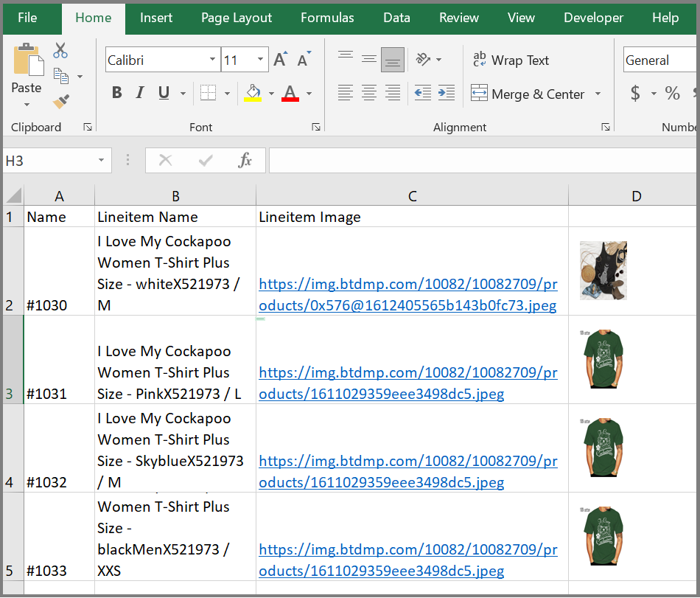This screenshot has width=700, height=598.
Task: Expand the Merge & Center dropdown arrow
Action: (x=598, y=94)
